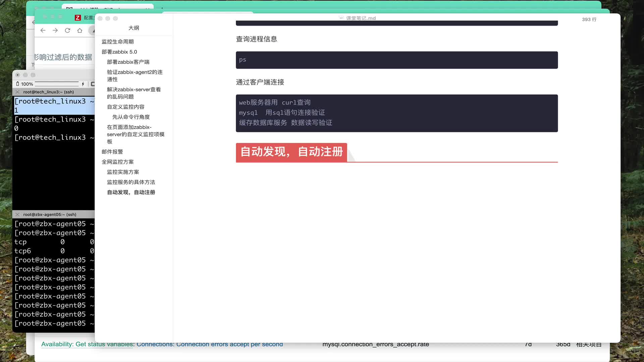Screen dimensions: 644x362
Task: Select 全网监控方案 outline heading
Action: (117, 162)
